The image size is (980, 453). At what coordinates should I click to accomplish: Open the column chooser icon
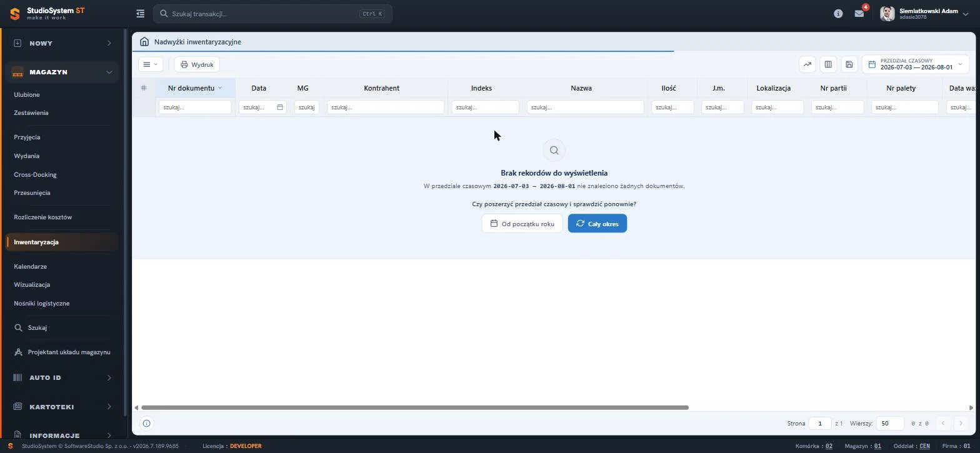point(828,64)
